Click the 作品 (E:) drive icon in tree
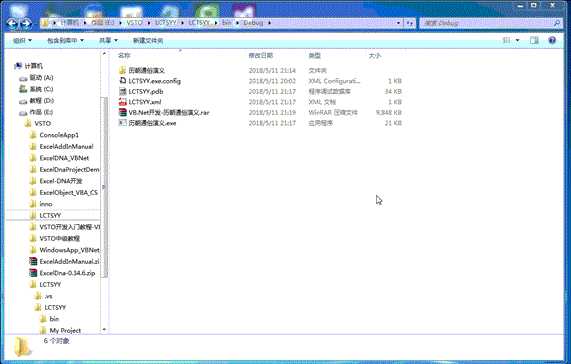 coord(23,112)
